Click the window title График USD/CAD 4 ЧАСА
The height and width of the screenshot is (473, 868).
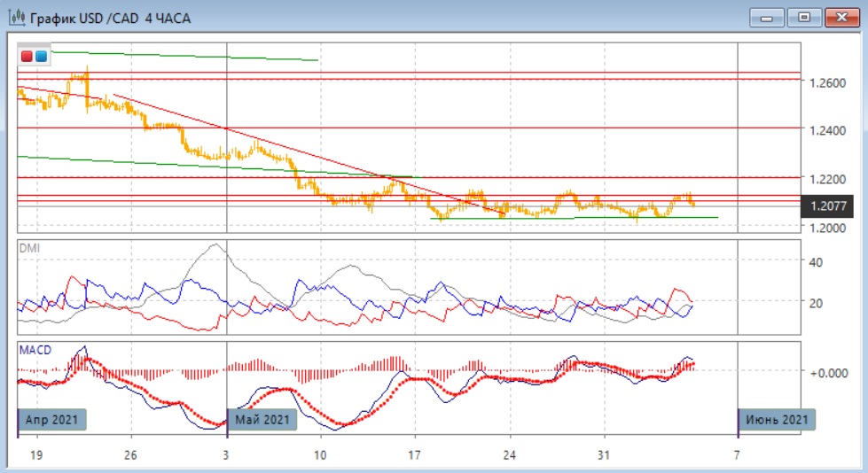(111, 18)
